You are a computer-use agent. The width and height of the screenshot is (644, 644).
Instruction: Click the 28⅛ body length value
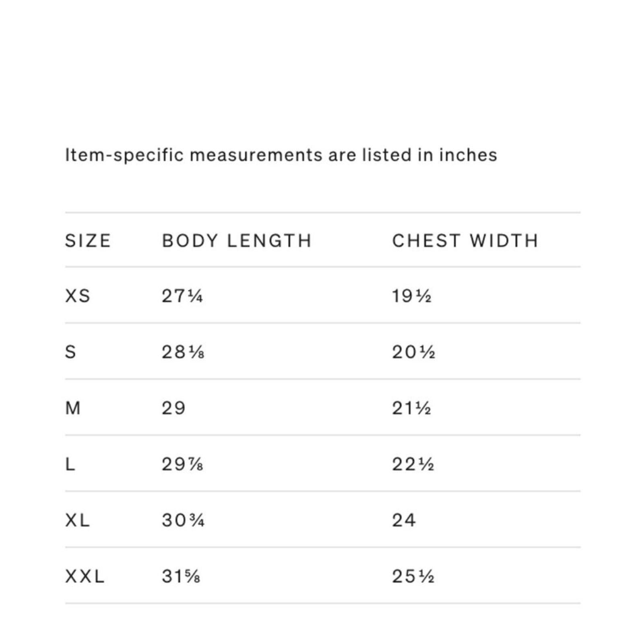tap(183, 352)
